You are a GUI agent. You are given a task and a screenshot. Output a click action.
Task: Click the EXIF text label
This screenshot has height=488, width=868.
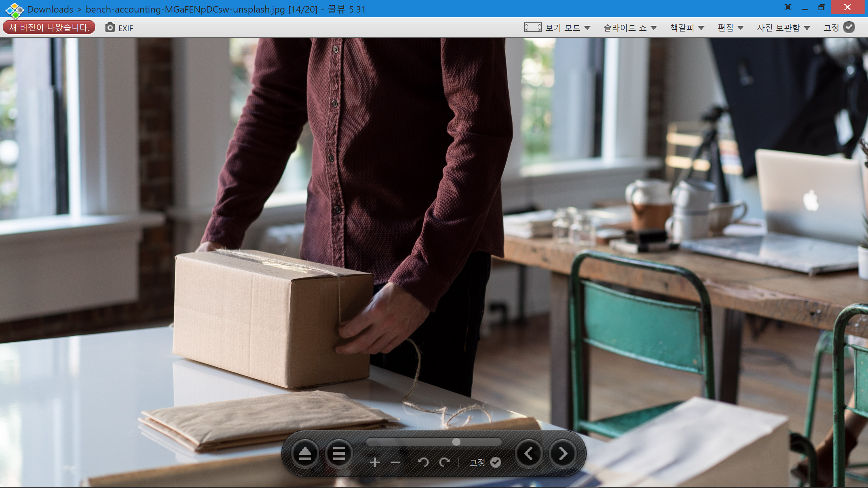click(125, 28)
